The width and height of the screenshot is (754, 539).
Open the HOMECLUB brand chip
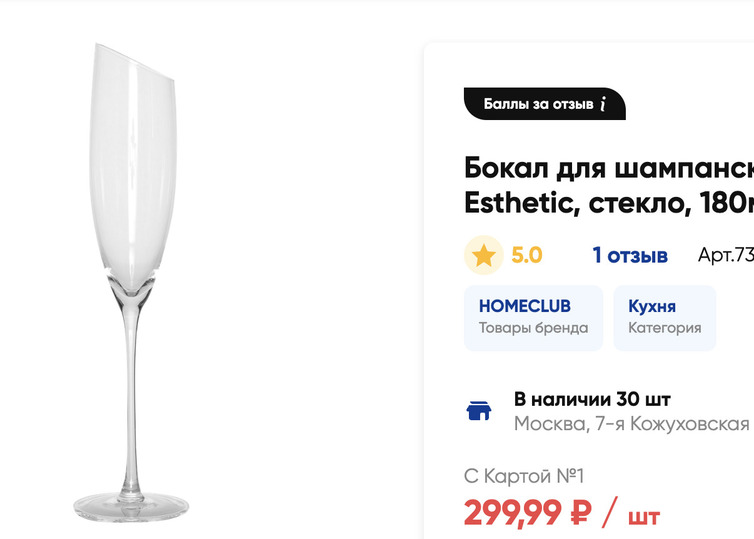click(533, 317)
